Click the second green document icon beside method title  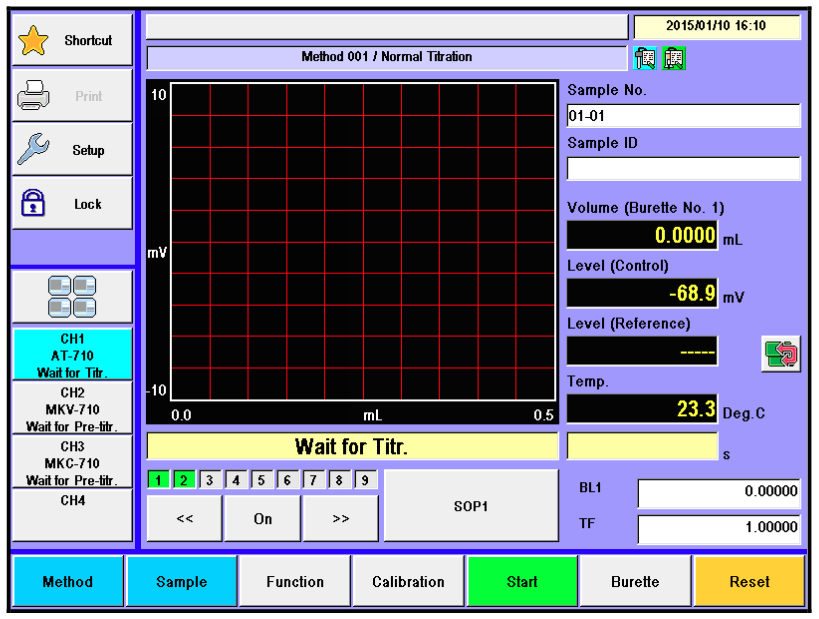click(674, 58)
